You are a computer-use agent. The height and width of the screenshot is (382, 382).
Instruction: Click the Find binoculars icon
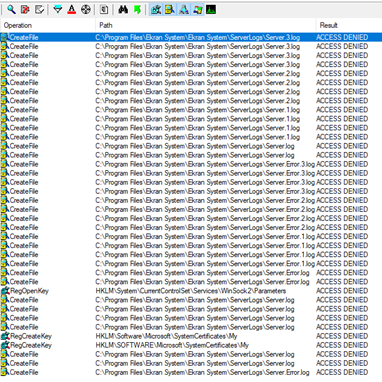click(x=123, y=10)
